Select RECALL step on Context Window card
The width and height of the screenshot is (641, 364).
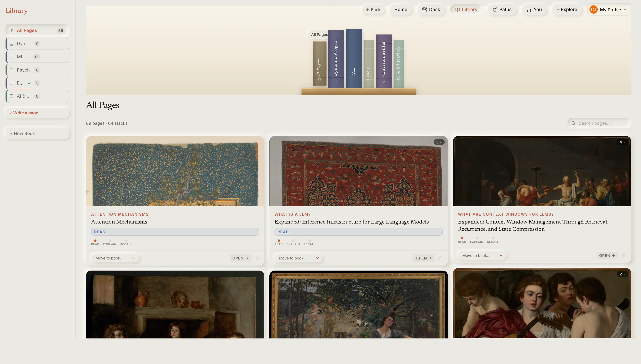tap(493, 240)
